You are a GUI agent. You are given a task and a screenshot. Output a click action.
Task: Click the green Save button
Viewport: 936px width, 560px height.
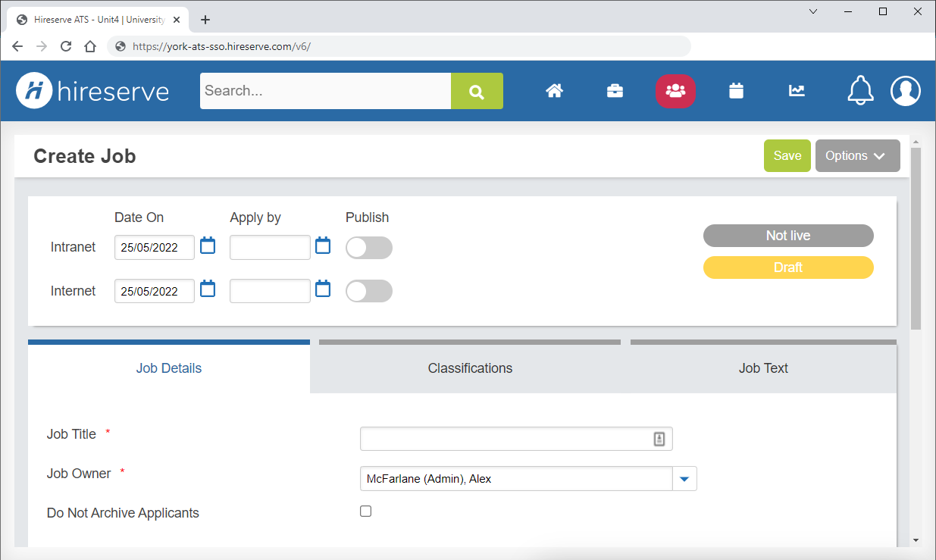[787, 156]
